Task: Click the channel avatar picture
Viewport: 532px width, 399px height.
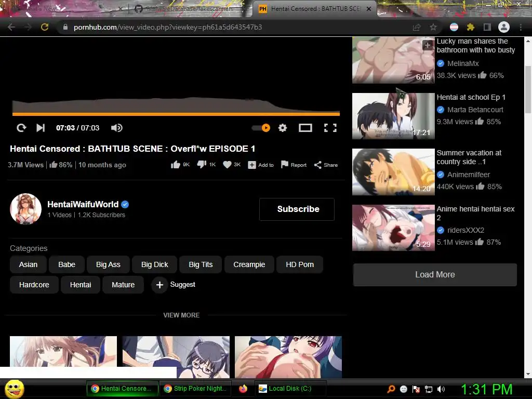Action: pos(26,209)
